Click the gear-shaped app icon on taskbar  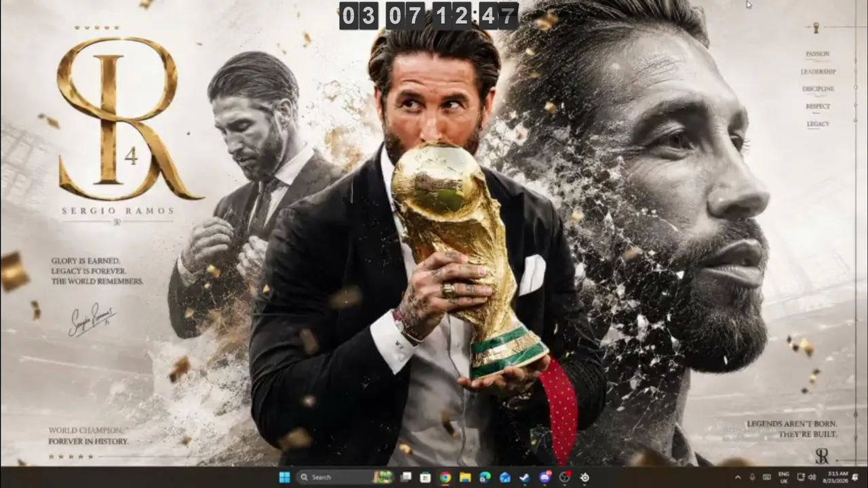[585, 477]
